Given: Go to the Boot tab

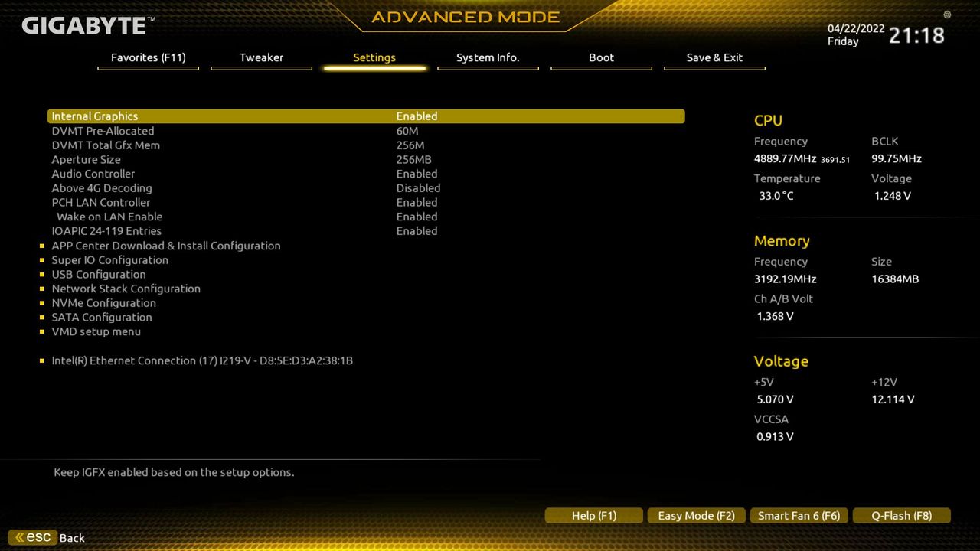Looking at the screenshot, I should (x=601, y=58).
